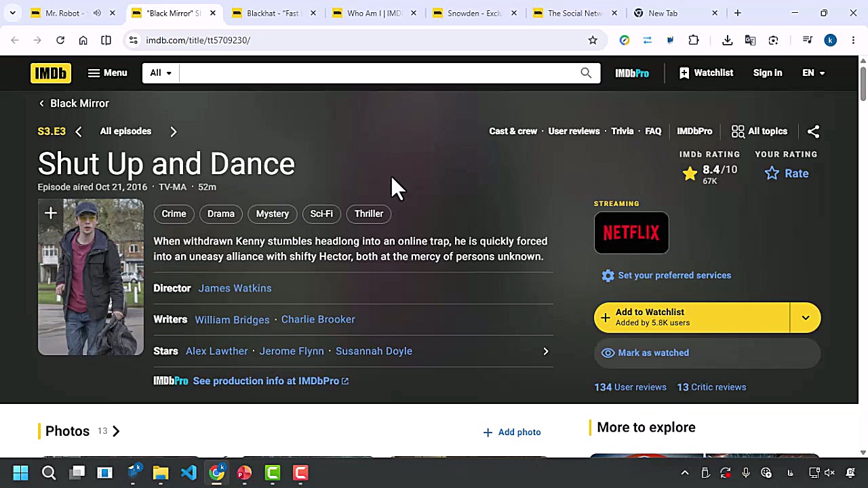The image size is (868, 488).
Task: Select the Thriller genre chip
Action: point(369,213)
